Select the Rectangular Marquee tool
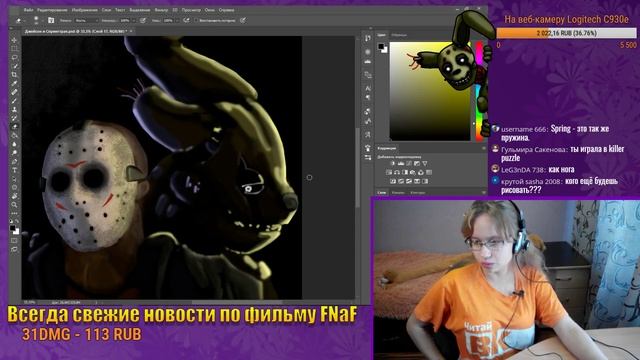 click(14, 49)
